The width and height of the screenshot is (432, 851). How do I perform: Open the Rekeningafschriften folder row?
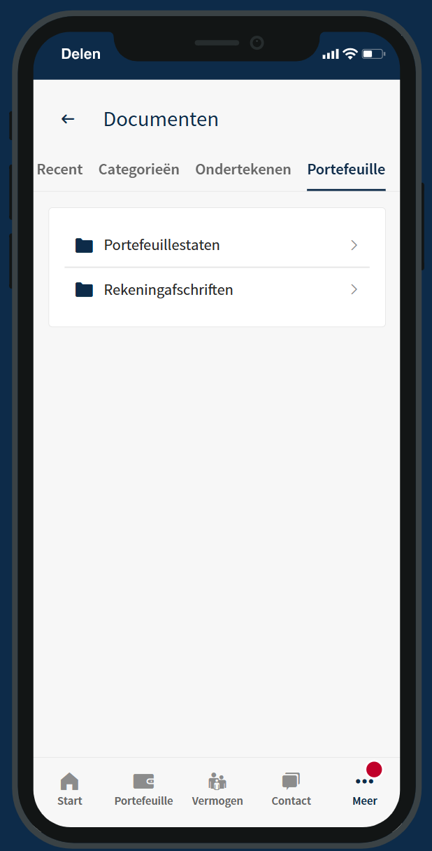tap(217, 290)
